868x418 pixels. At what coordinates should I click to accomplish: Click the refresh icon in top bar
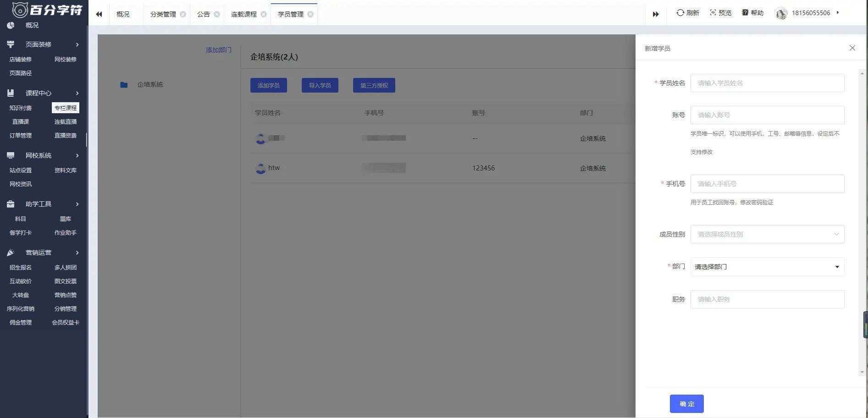(x=680, y=13)
